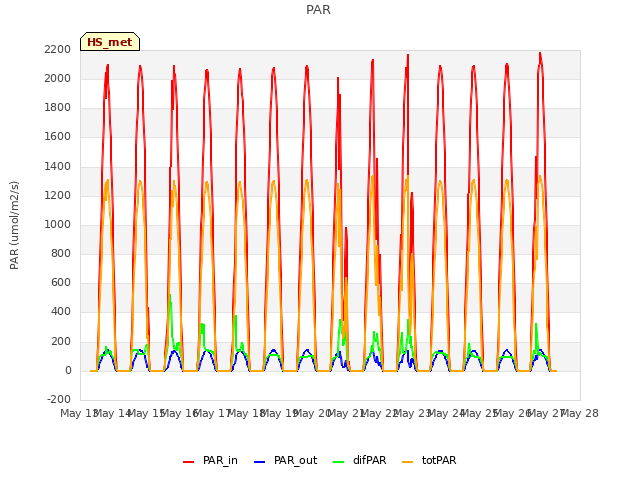Click the HS_met annotation box
The image size is (640, 480).
[x=110, y=42]
